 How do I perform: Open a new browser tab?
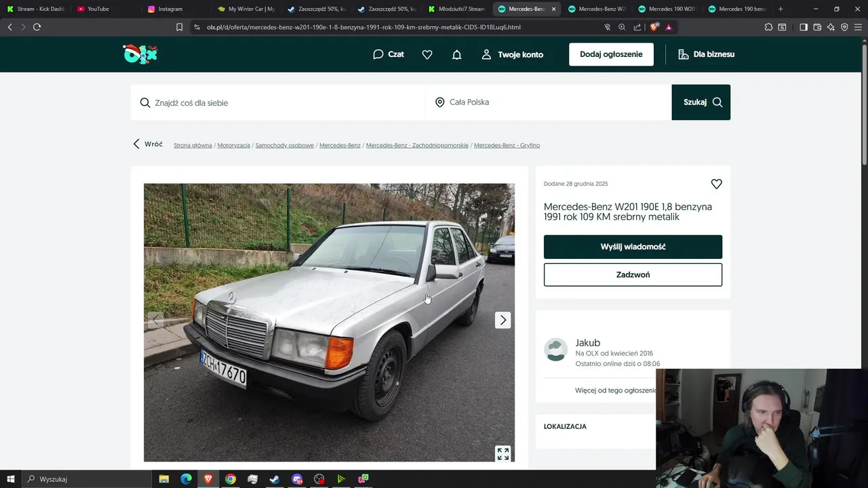[781, 9]
